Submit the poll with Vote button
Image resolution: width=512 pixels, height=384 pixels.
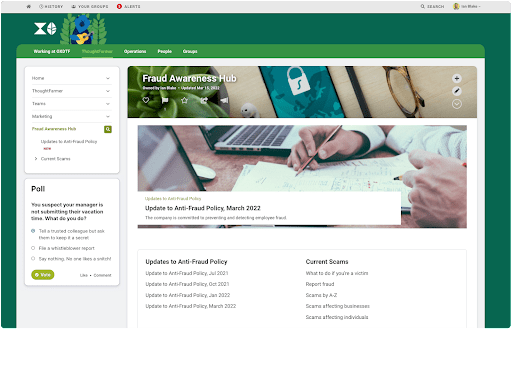[43, 275]
